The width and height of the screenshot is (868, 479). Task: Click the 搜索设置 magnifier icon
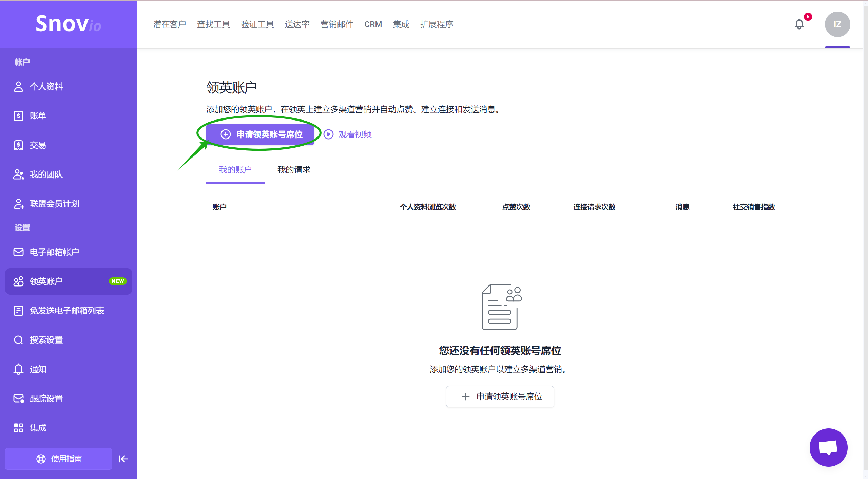pyautogui.click(x=18, y=340)
